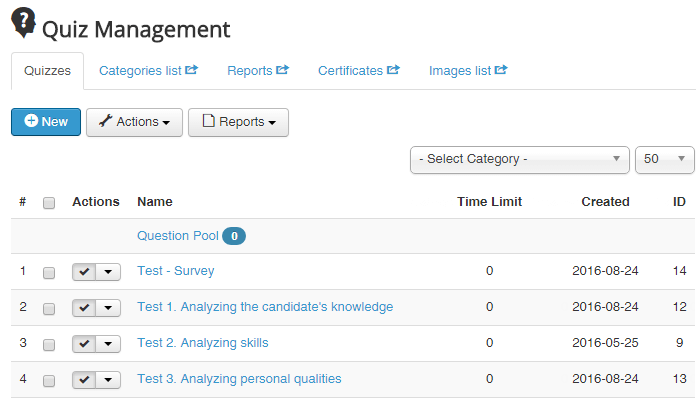Click the published checkmark icon for Test - Survey
This screenshot has width=696, height=409.
click(x=84, y=272)
